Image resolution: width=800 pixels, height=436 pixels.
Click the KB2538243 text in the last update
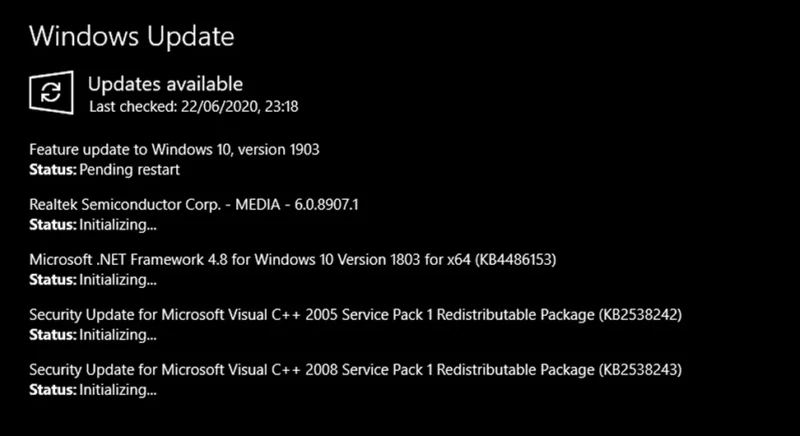tap(639, 370)
